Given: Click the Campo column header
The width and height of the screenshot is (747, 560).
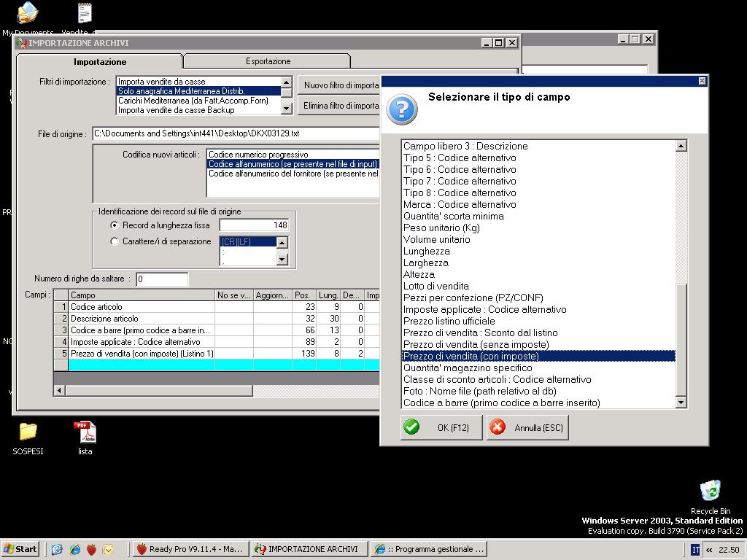Looking at the screenshot, I should (142, 295).
